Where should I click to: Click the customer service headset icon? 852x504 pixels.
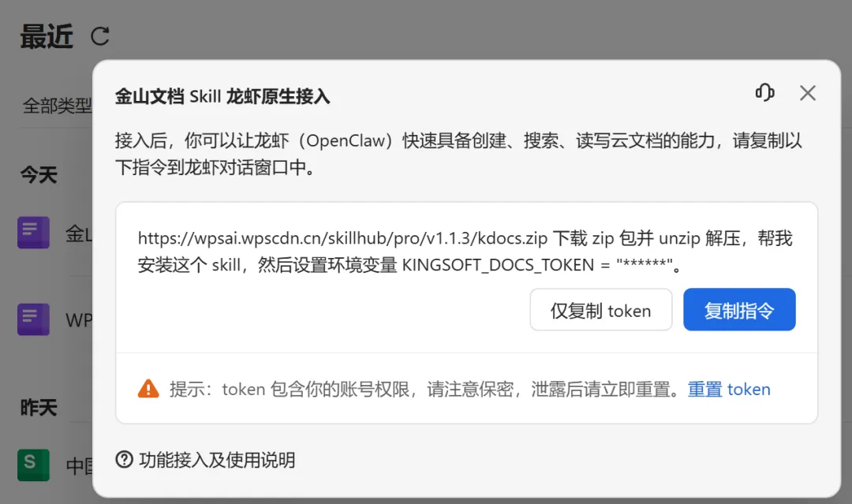[x=765, y=92]
